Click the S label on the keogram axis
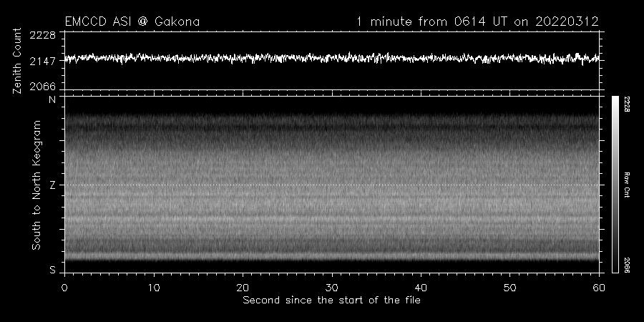This screenshot has width=644, height=322. 52,270
